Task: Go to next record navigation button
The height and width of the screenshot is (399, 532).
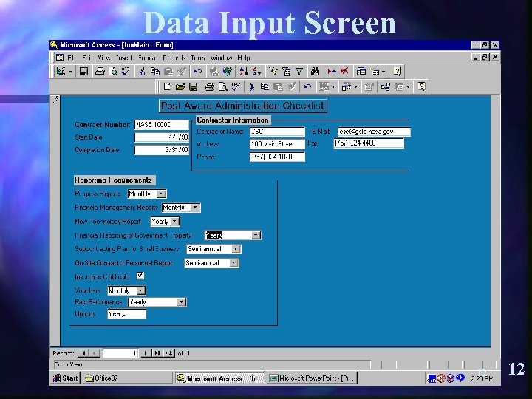Action: click(146, 353)
